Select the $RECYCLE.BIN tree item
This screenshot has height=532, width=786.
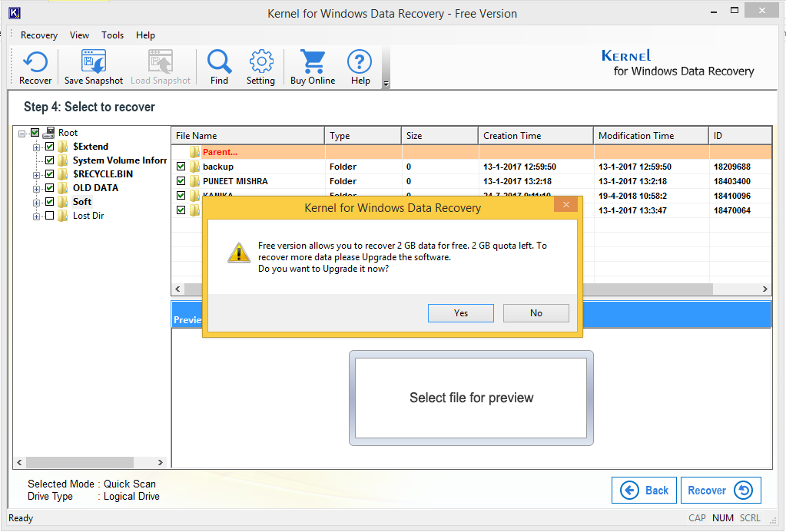103,173
